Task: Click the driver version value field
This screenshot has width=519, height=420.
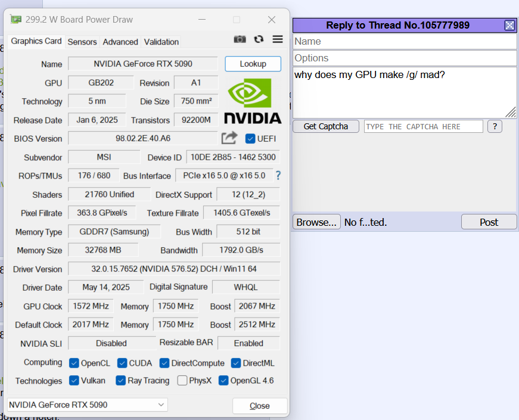Action: [x=174, y=269]
